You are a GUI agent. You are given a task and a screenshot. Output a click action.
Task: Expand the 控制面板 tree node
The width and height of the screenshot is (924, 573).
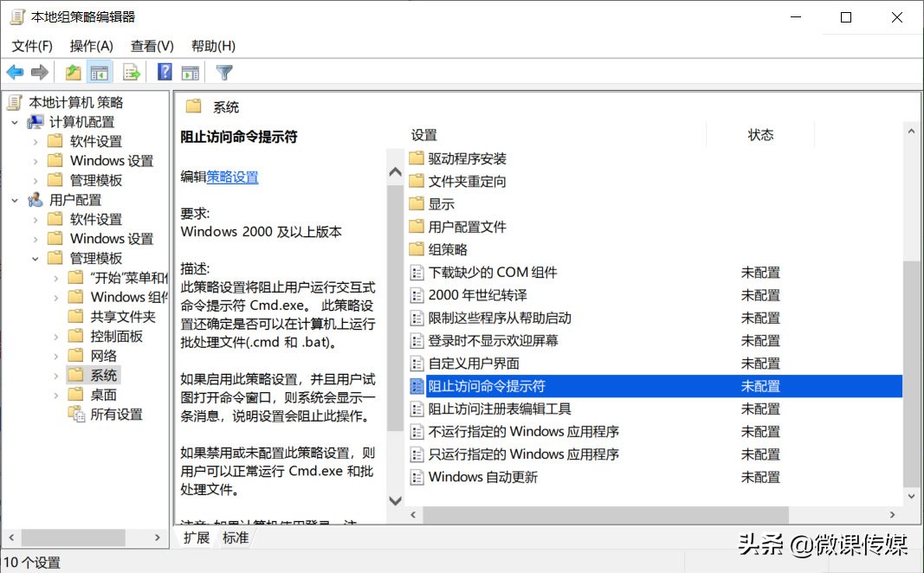pos(57,336)
